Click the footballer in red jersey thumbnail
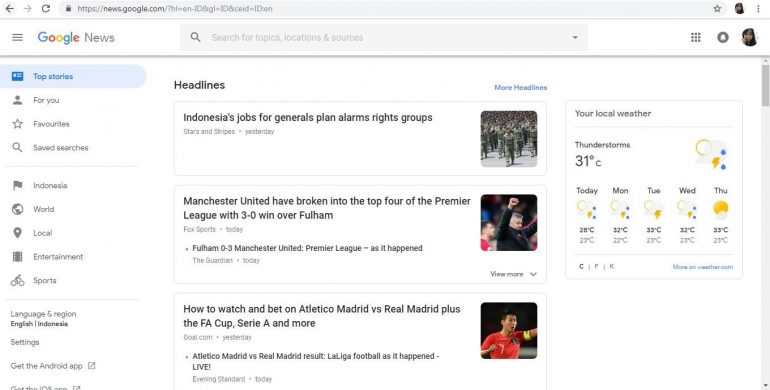This screenshot has width=770, height=390. 509,331
